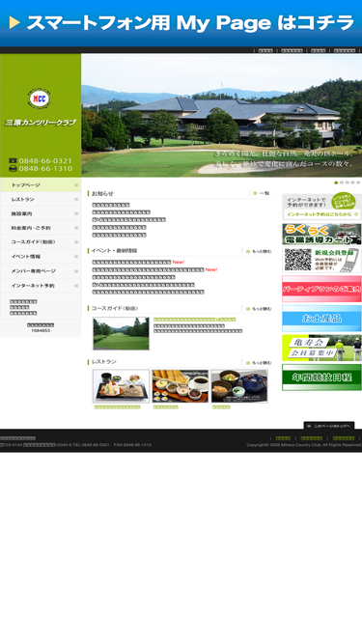362x644 pixels.
Task: Open the pink パーティプランのご案内 banner
Action: (x=321, y=289)
